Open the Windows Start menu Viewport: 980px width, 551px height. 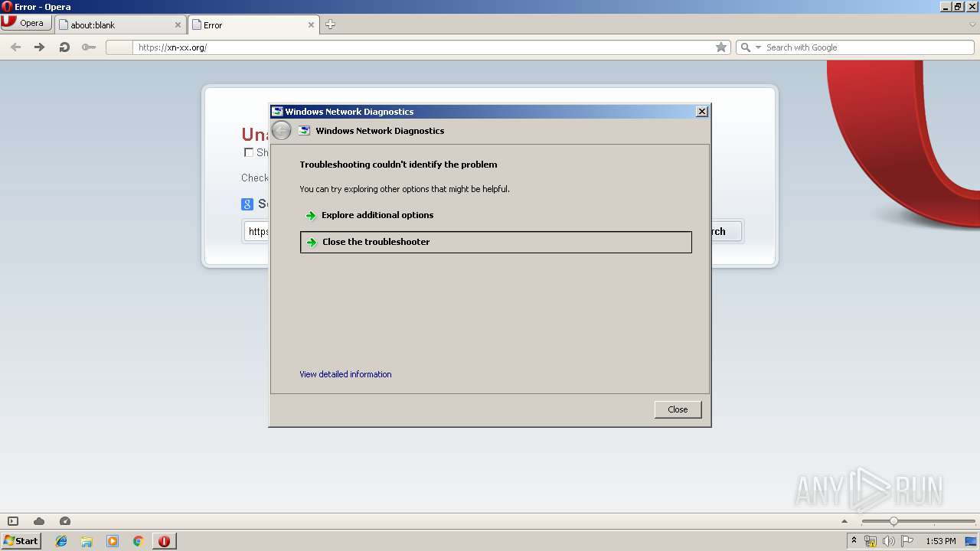point(21,541)
